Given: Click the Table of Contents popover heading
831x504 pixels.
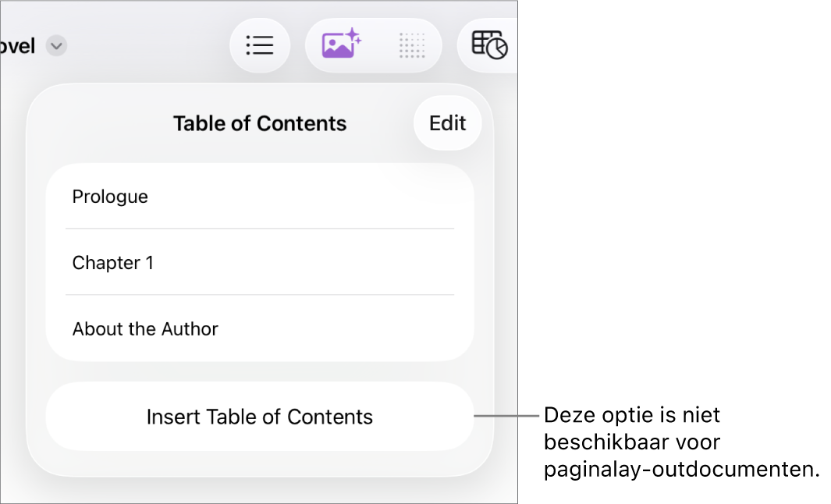Looking at the screenshot, I should (x=259, y=123).
